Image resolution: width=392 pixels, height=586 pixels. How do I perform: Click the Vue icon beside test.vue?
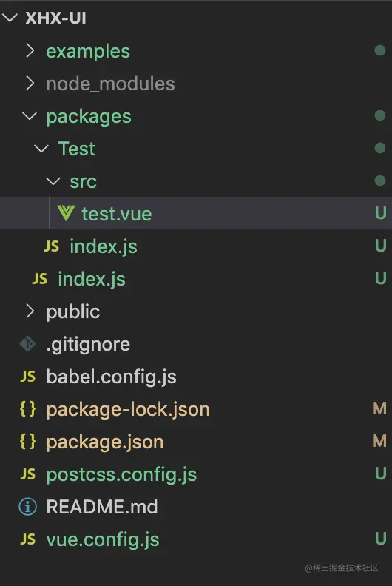tap(66, 213)
